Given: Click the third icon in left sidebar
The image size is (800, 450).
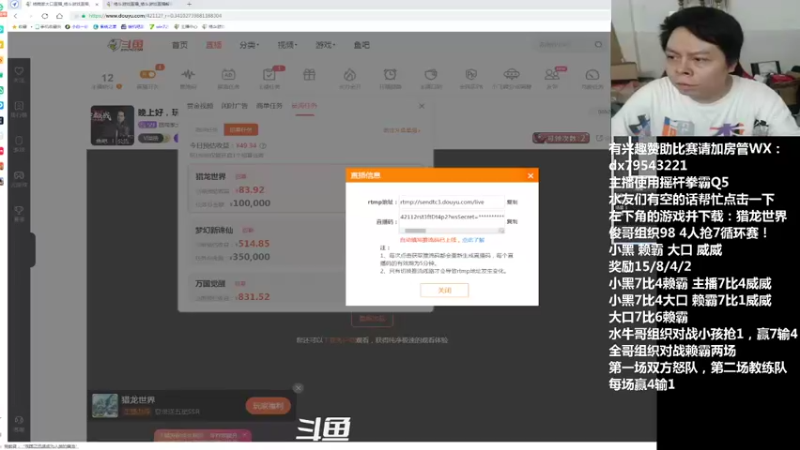Looking at the screenshot, I should tap(19, 141).
